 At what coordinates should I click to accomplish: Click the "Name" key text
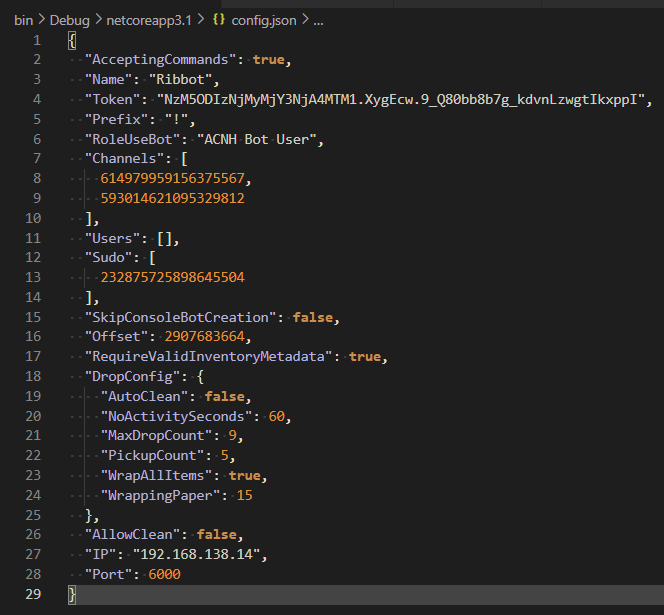tap(109, 80)
